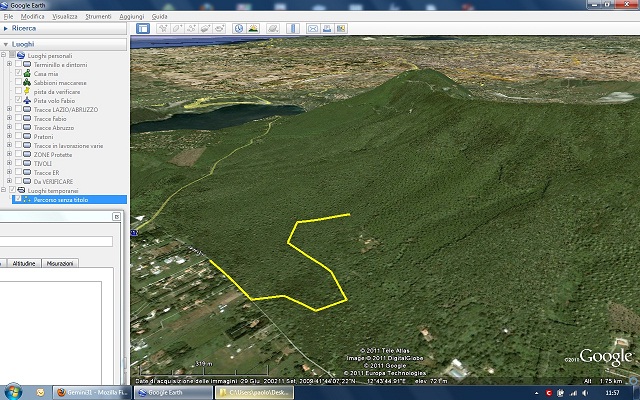Toggle the sidebar panel button

click(x=143, y=28)
